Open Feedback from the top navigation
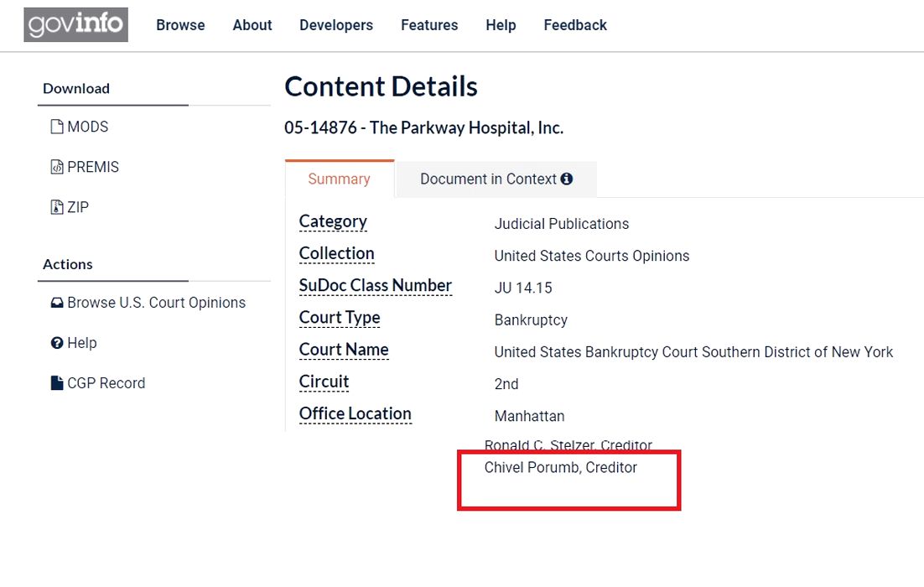Image resolution: width=924 pixels, height=587 pixels. point(575,25)
